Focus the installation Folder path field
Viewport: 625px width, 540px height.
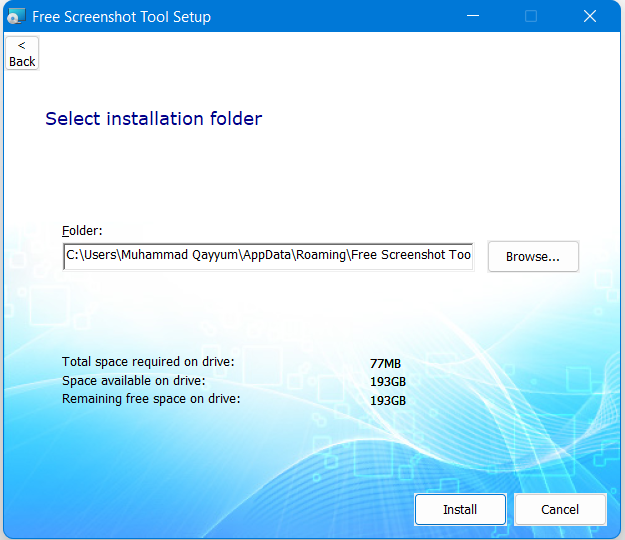[x=268, y=256]
